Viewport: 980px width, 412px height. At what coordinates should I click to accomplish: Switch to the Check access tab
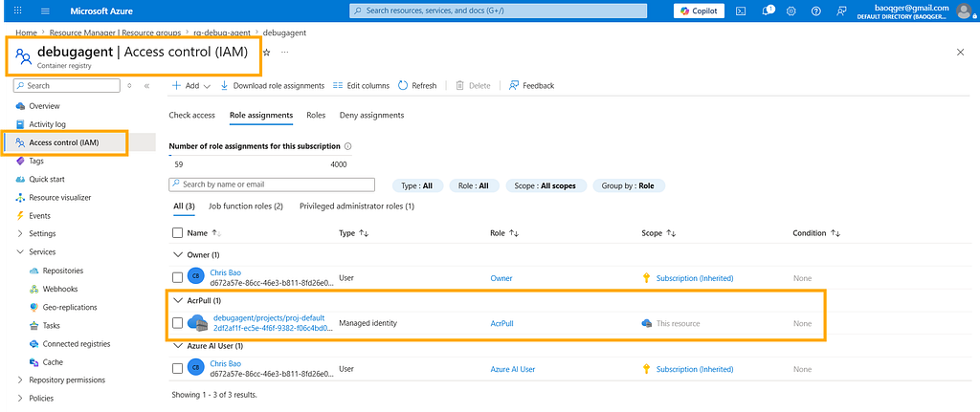(x=191, y=115)
